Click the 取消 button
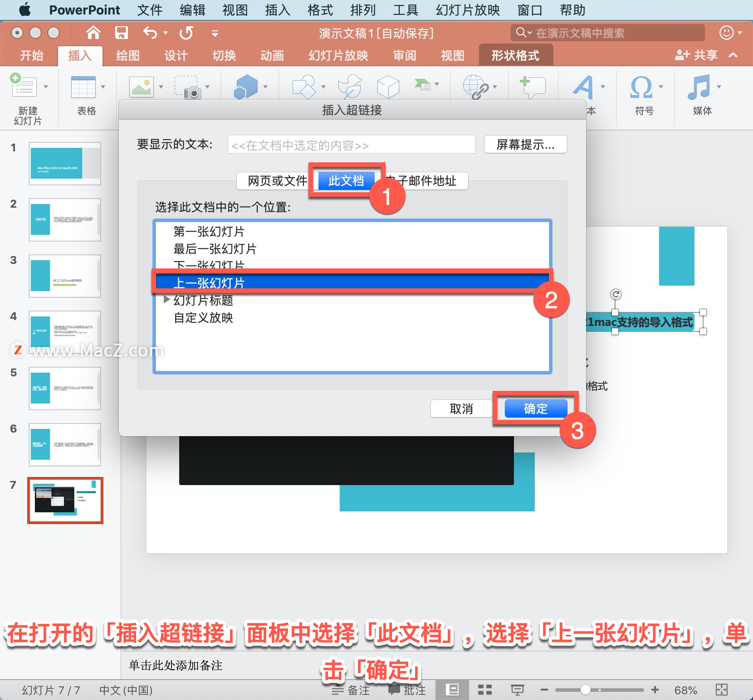The width and height of the screenshot is (753, 700). point(461,409)
